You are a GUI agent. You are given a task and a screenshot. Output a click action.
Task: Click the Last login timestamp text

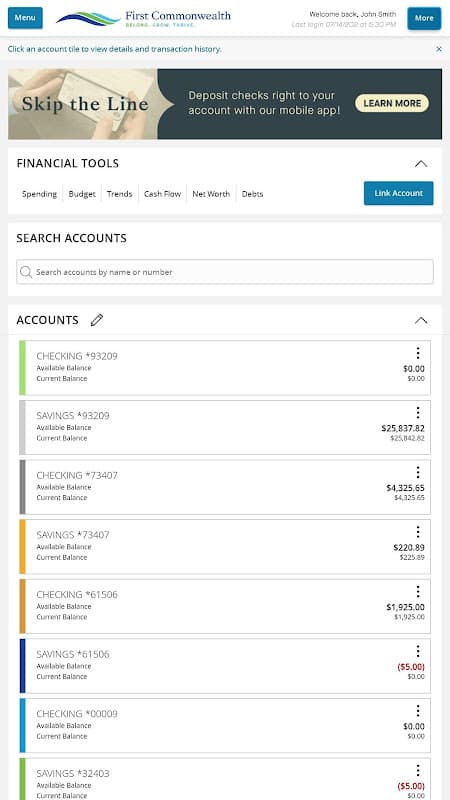pyautogui.click(x=344, y=24)
